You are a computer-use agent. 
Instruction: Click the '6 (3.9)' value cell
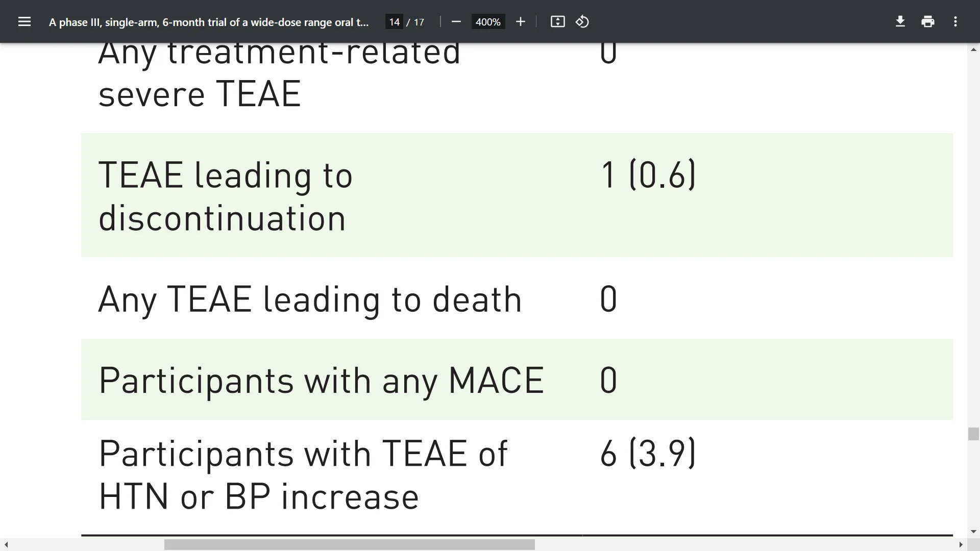click(648, 453)
